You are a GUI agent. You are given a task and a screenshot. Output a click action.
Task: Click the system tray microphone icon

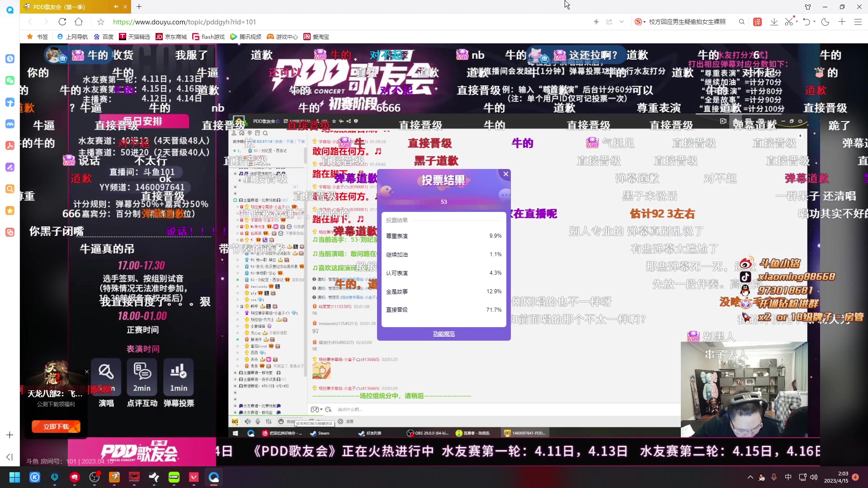pos(774,477)
